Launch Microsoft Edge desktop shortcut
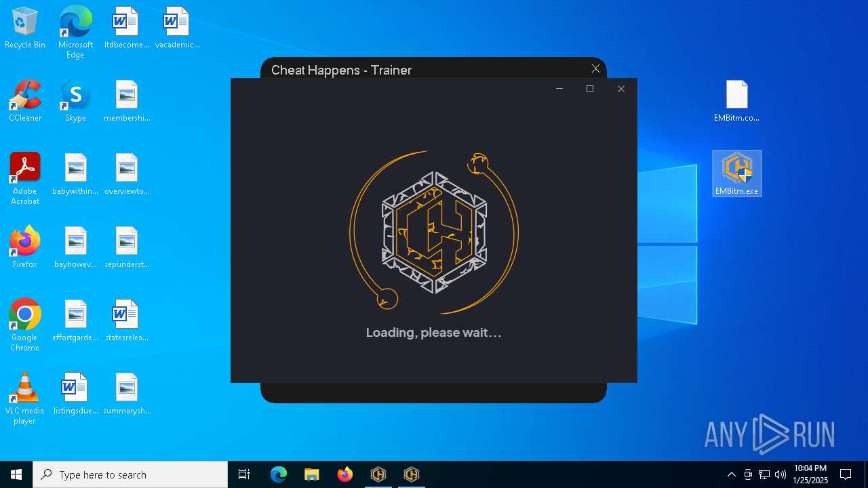The width and height of the screenshot is (868, 488). click(x=75, y=33)
